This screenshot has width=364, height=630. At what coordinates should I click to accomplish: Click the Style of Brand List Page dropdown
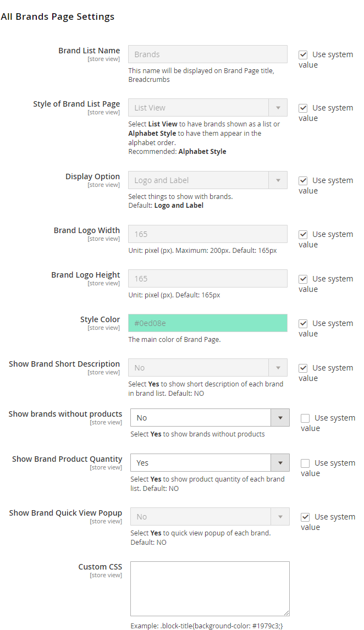pos(207,108)
